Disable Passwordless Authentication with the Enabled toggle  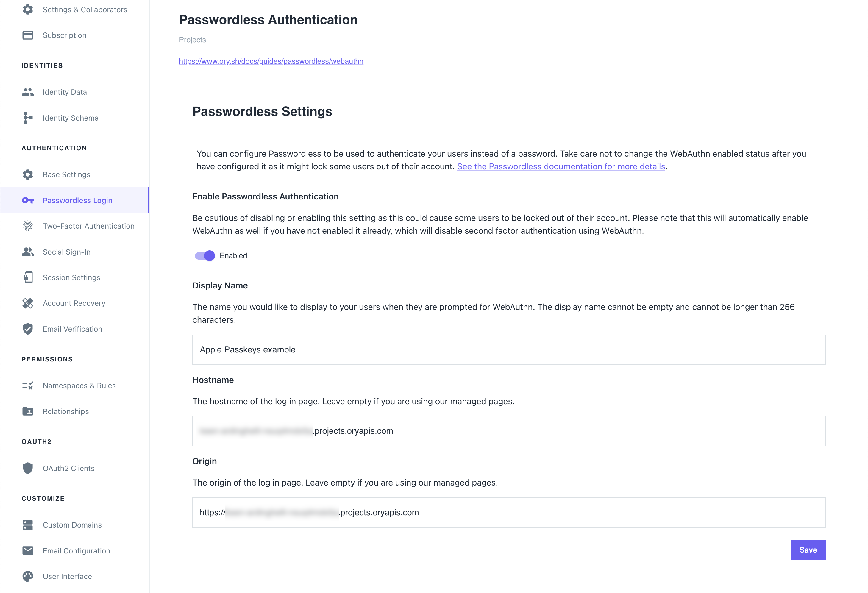(205, 255)
